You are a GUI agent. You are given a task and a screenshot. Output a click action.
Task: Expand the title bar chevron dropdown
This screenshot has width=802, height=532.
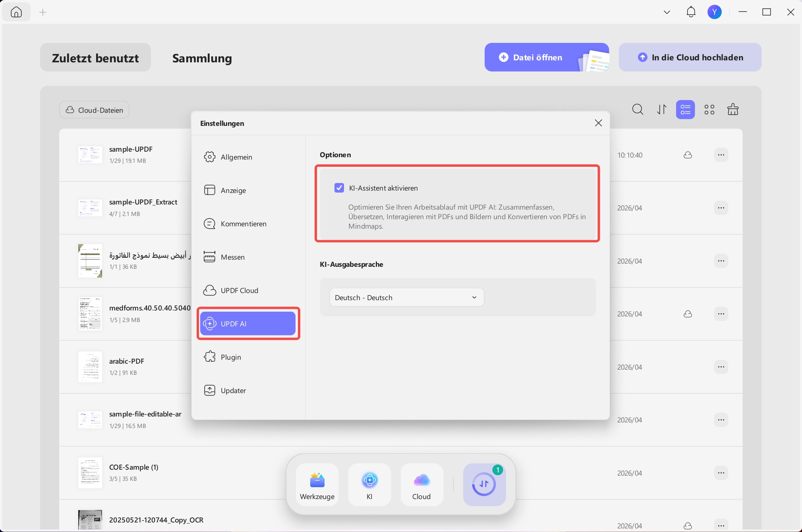[x=667, y=12]
